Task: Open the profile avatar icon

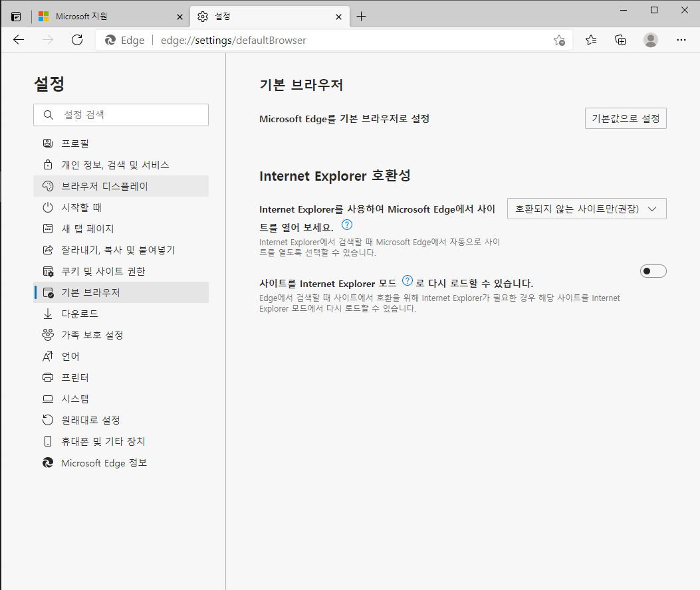Action: (650, 40)
